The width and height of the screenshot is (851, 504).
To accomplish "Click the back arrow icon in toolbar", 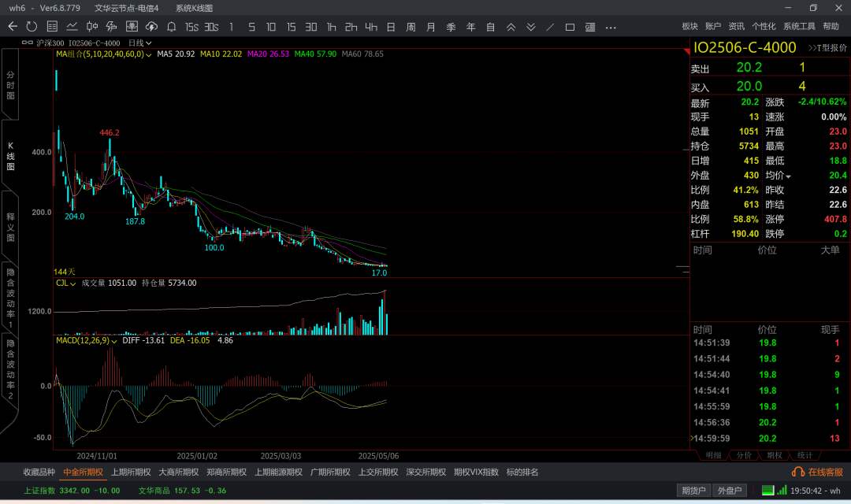I will point(13,27).
